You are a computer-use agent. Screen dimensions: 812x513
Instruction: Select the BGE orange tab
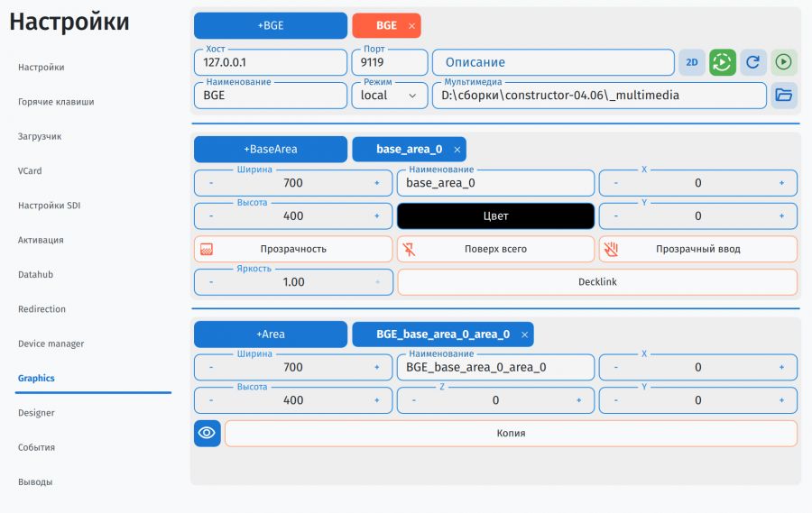pos(386,25)
